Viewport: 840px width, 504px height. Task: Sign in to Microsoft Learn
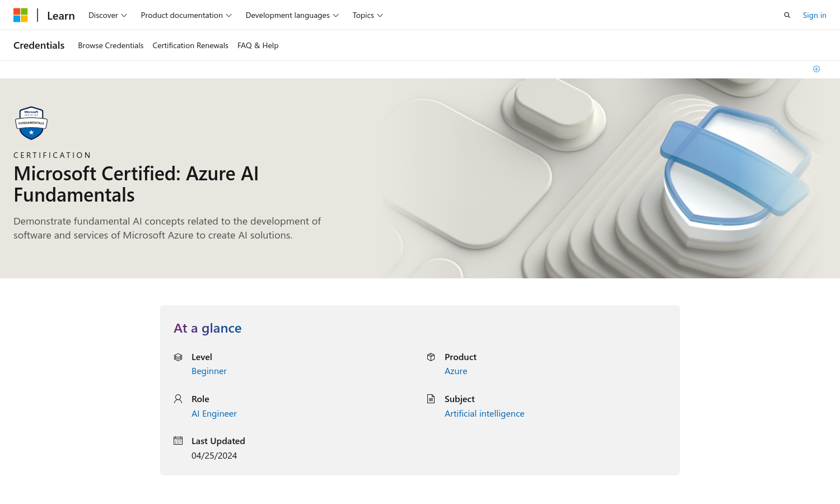click(x=814, y=15)
